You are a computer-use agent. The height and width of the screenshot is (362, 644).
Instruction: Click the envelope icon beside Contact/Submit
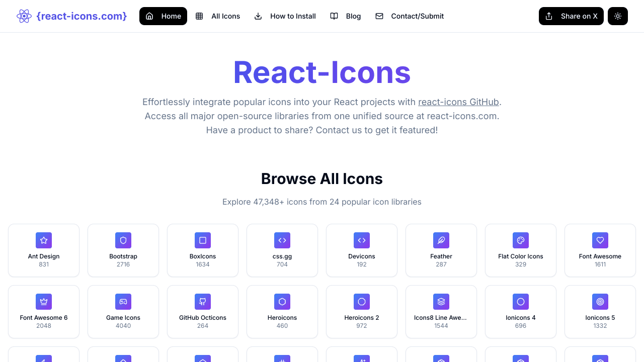379,16
